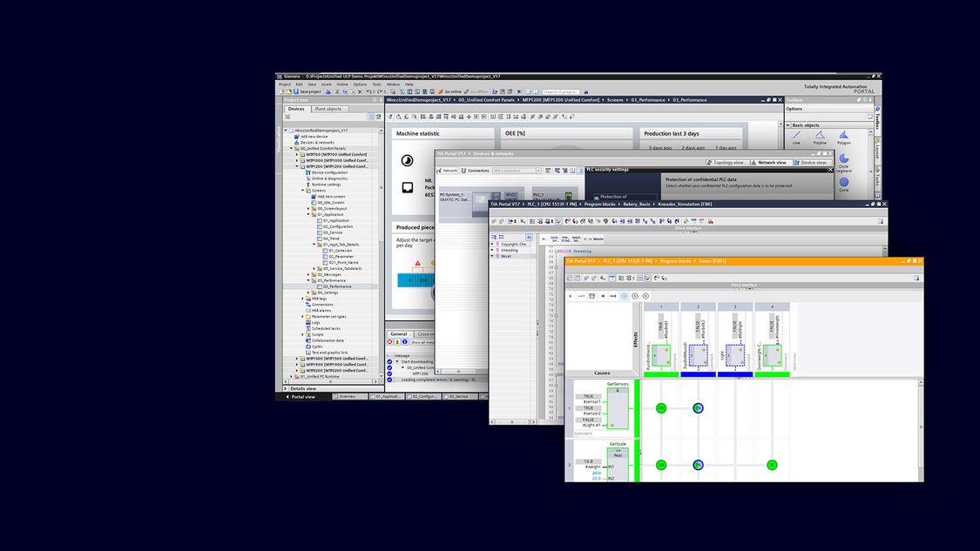
Task: Click the blue information filter icon
Action: click(x=405, y=342)
